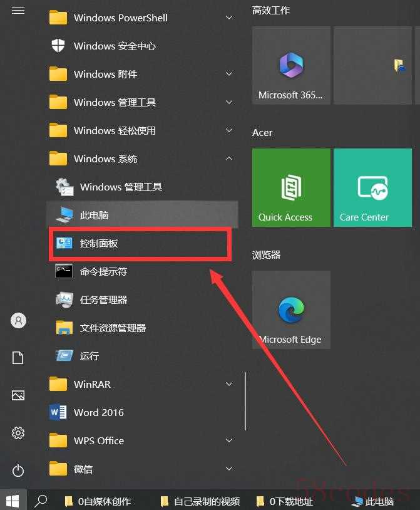420x510 pixels.
Task: Open Settings gear in the sidebar
Action: pos(18,433)
